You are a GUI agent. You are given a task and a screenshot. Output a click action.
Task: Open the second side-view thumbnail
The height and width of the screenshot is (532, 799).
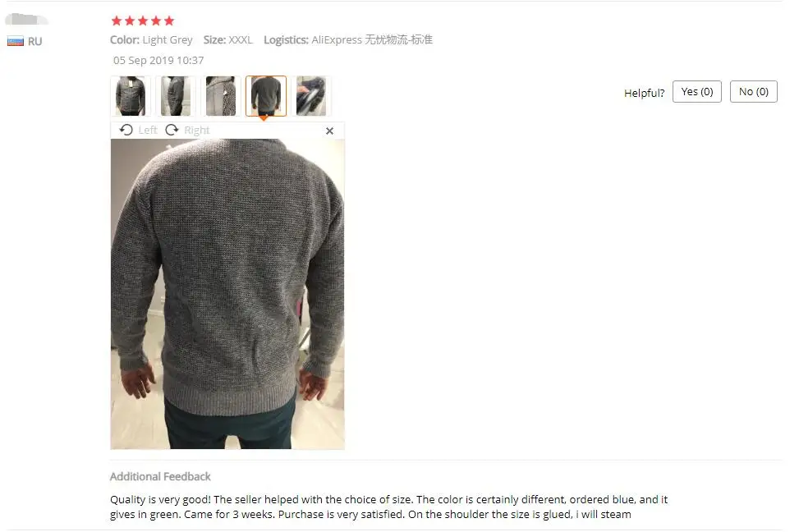pyautogui.click(x=175, y=96)
